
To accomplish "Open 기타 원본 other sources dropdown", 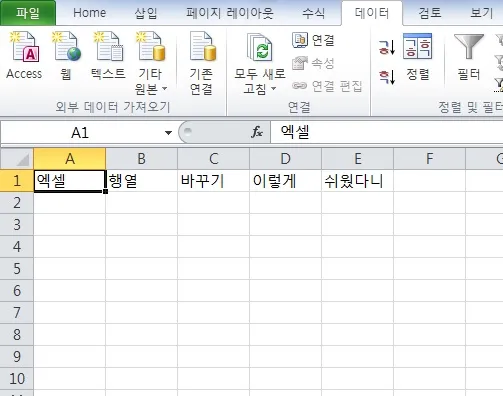I will (x=151, y=63).
